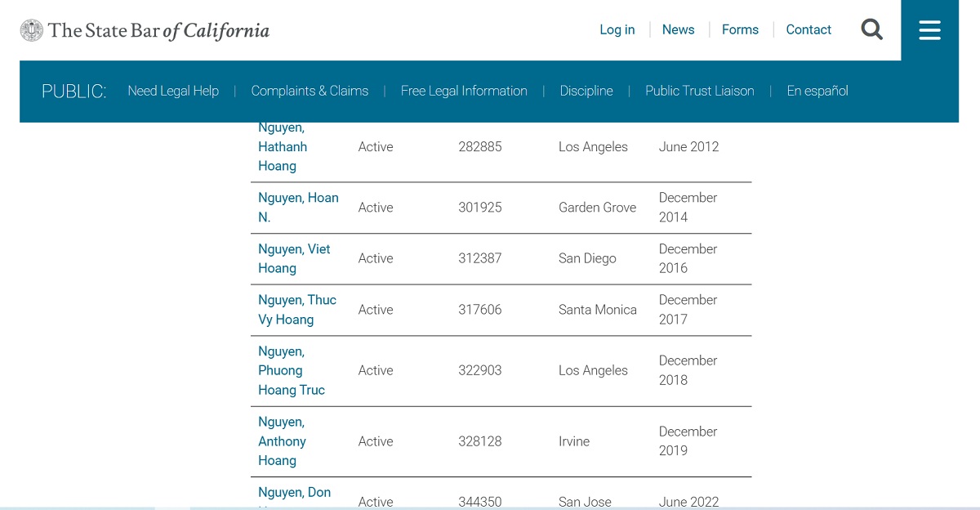This screenshot has height=510, width=980.
Task: Open Nguyen, Hathanh Hoang profile
Action: click(283, 147)
